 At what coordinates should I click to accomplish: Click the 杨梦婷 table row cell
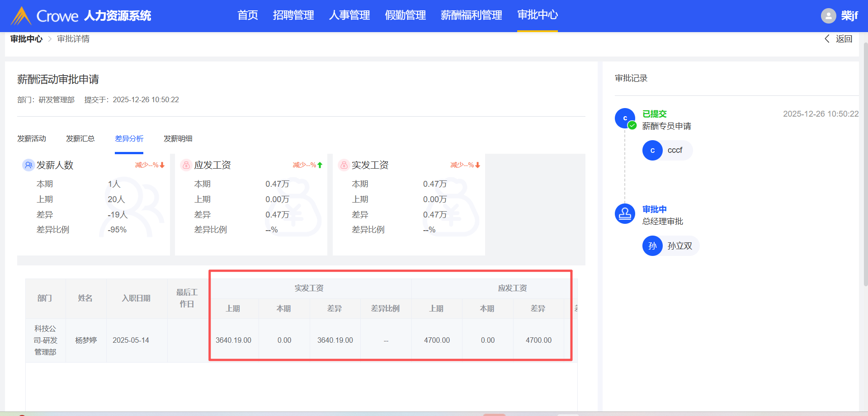pyautogui.click(x=86, y=340)
